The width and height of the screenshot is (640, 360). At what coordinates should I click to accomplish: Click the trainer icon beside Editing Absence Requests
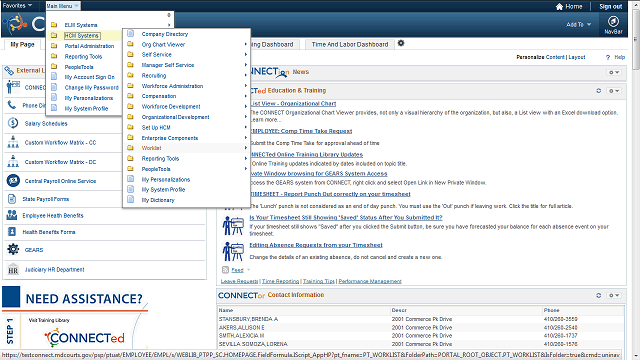pyautogui.click(x=233, y=251)
